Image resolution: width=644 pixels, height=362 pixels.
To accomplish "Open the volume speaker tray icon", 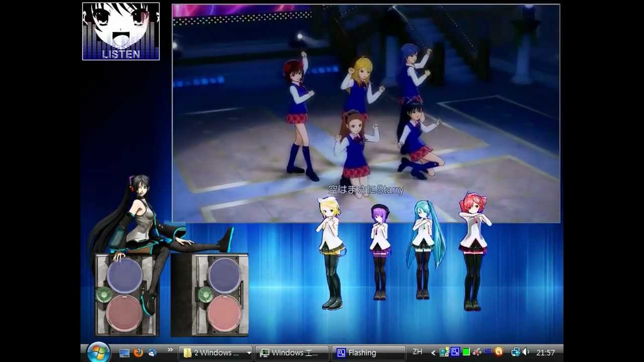I will click(x=526, y=352).
